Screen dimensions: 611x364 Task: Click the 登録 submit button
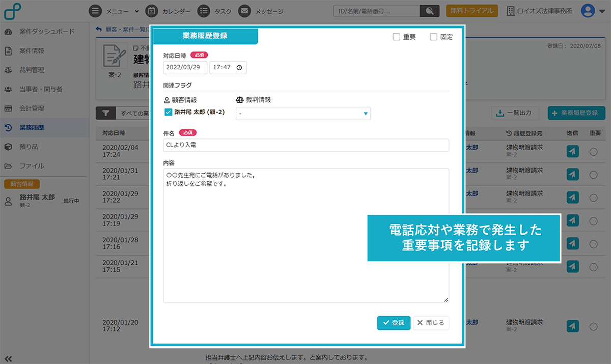point(394,323)
